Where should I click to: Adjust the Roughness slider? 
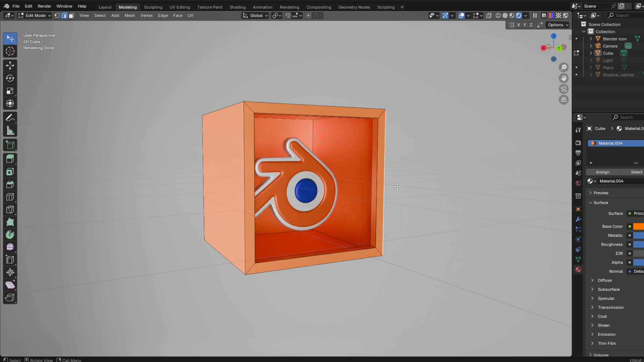tap(639, 244)
